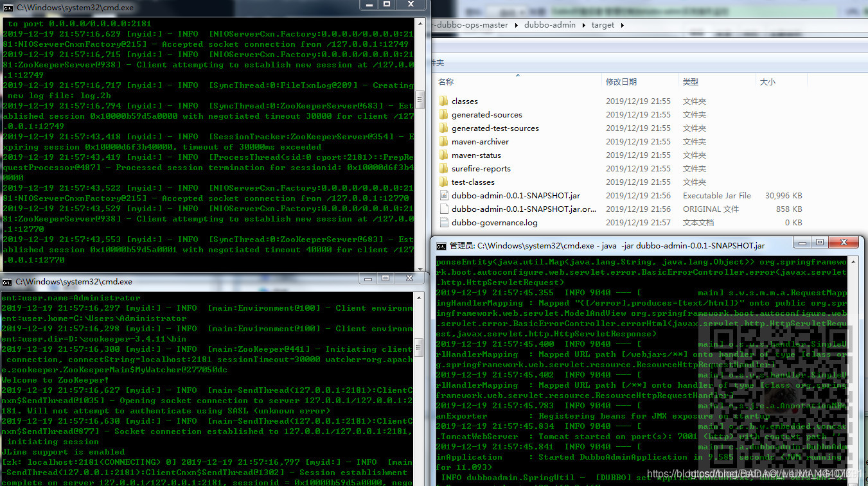Image resolution: width=868 pixels, height=486 pixels.
Task: Click the 2019/12/19 21:57 date of dubbo-governance.log
Action: pyautogui.click(x=638, y=223)
